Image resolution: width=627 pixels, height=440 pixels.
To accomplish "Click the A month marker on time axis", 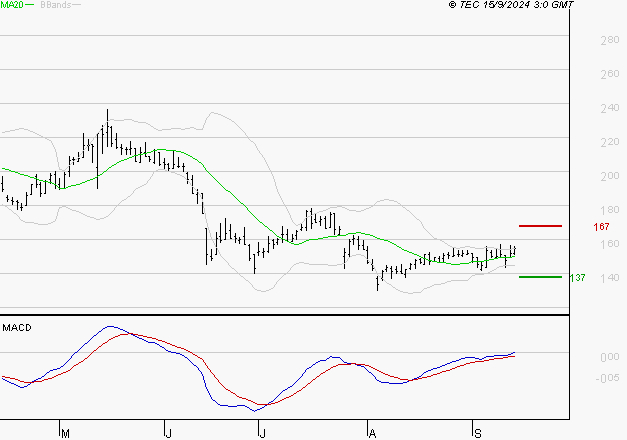I will [x=372, y=433].
